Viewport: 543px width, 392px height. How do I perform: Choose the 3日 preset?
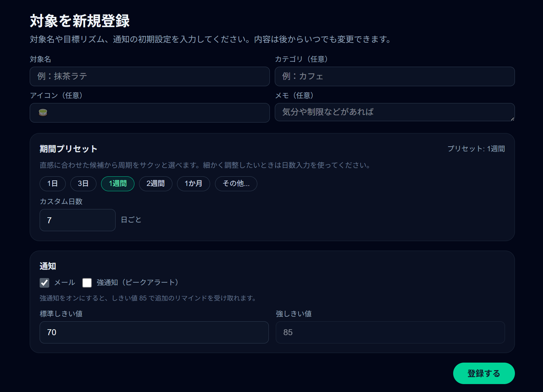(83, 184)
